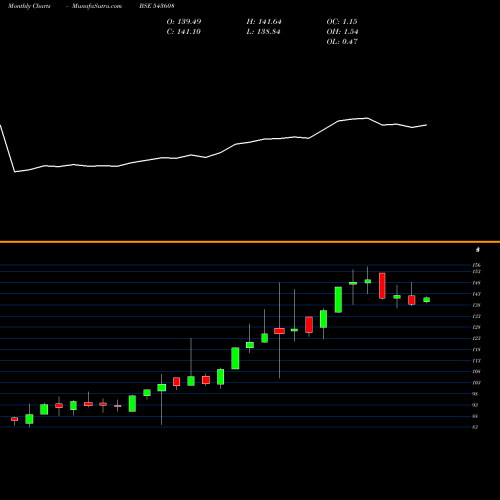This screenshot has height=500, width=500.
Task: Select the "OH: 1.54" reading
Action: pyautogui.click(x=342, y=32)
